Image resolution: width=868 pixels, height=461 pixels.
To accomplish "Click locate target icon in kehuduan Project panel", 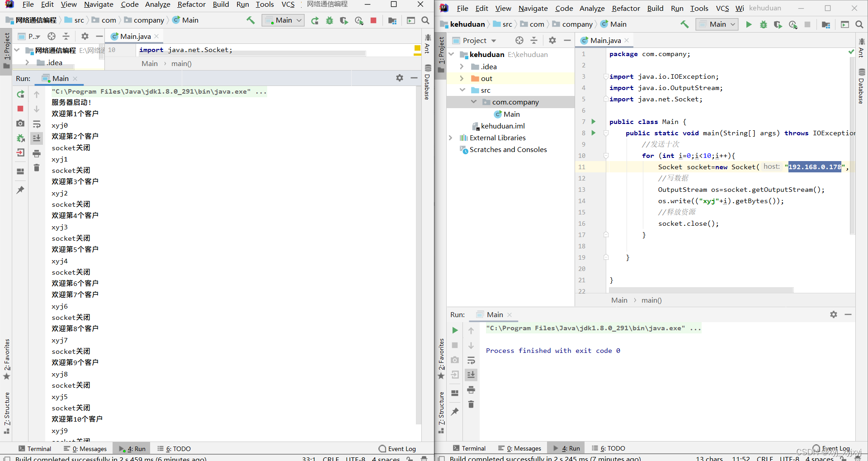I will pos(519,41).
